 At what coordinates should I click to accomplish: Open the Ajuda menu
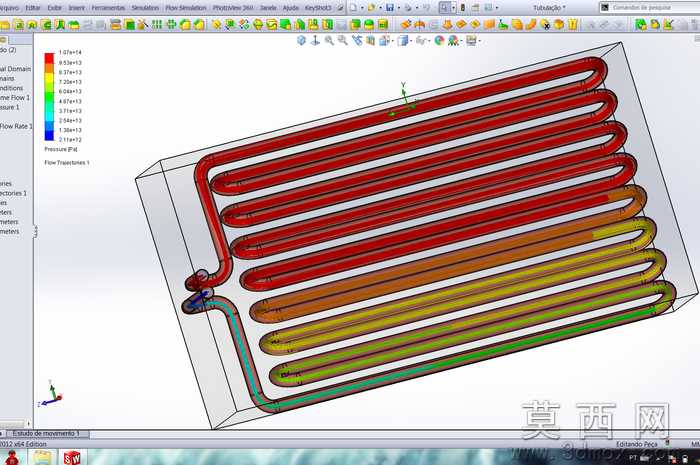tap(291, 8)
